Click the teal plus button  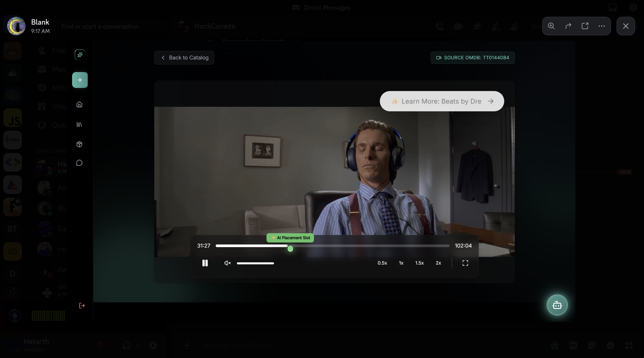click(x=80, y=80)
